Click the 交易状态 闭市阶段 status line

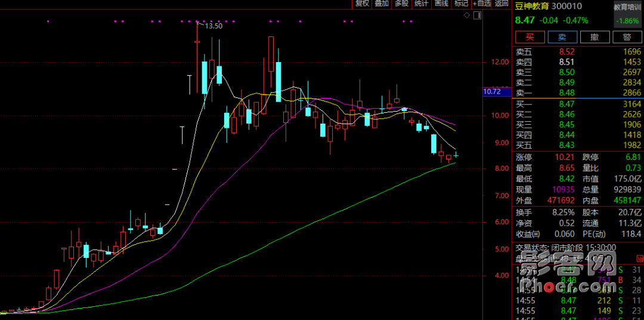(x=565, y=248)
